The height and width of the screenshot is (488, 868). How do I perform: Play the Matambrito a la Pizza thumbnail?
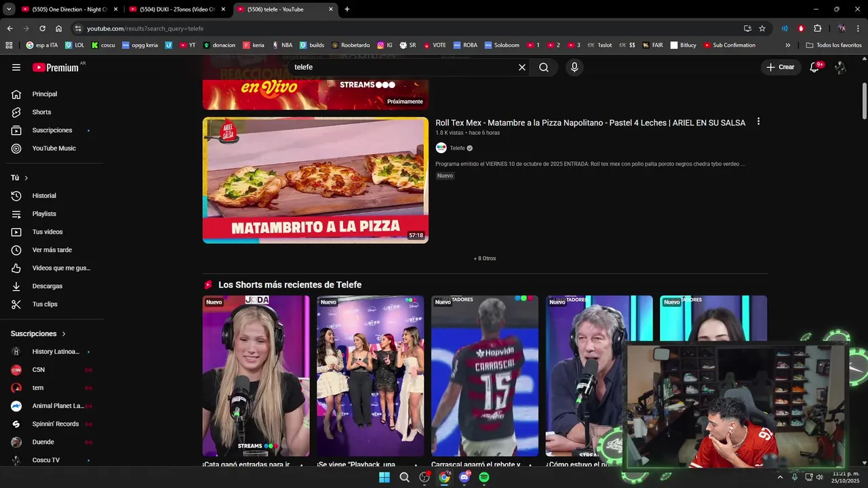click(x=315, y=180)
